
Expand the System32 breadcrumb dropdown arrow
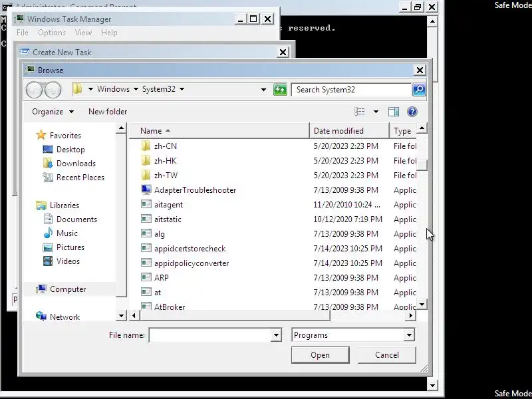(x=182, y=89)
